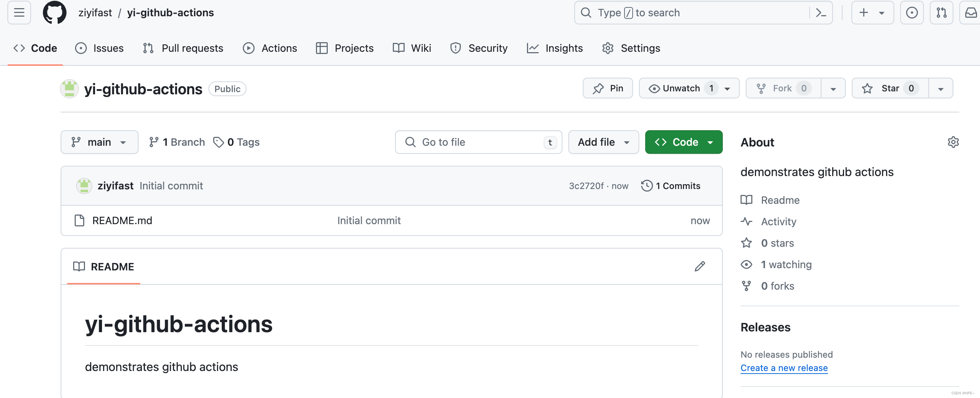The image size is (980, 398).
Task: Open Readme link in About section
Action: coord(780,200)
